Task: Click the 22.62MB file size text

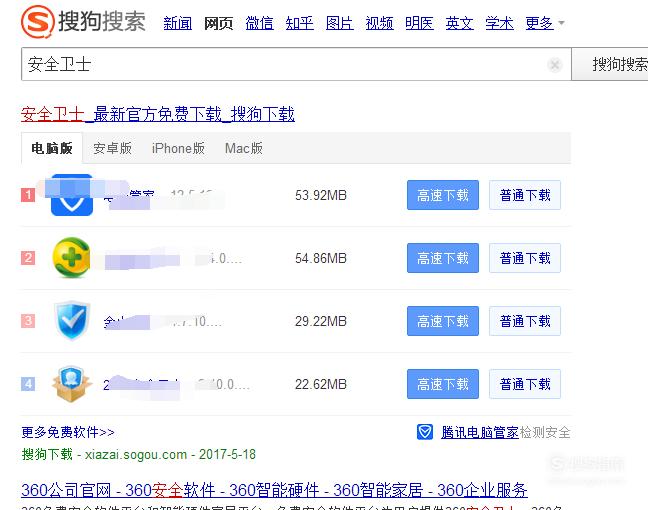Action: [321, 384]
